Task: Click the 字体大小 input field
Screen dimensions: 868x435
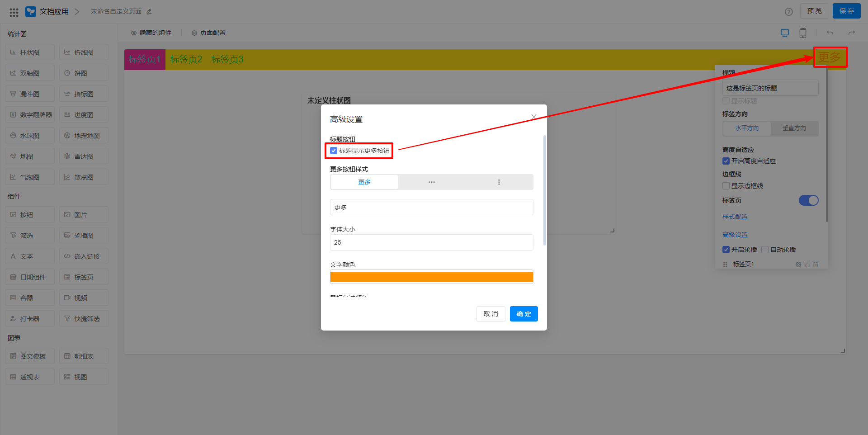Action: [431, 242]
